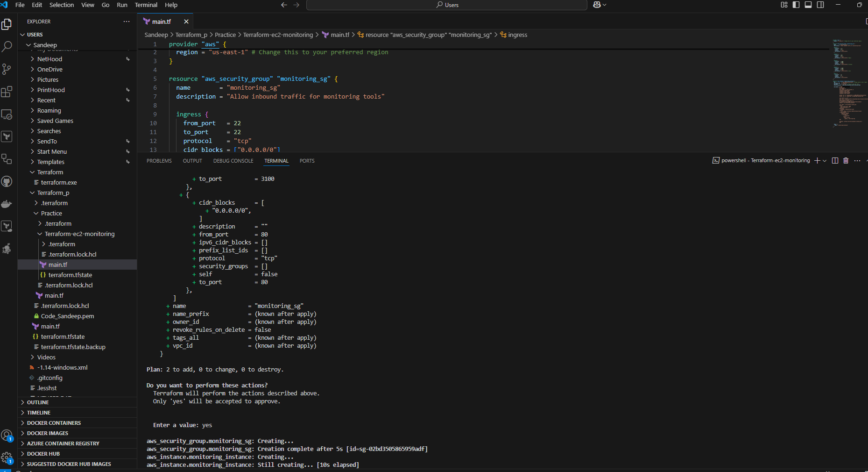
Task: Open terraform.exe in file tree
Action: pos(78,182)
